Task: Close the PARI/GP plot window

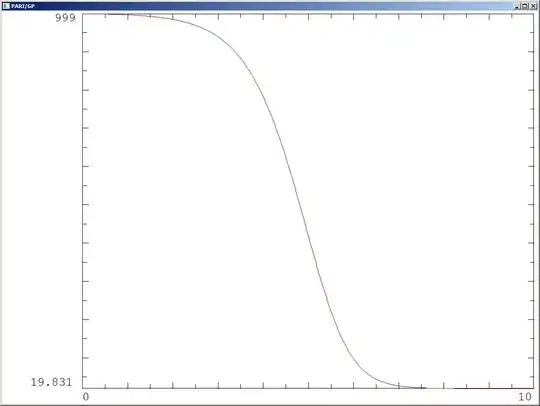Action: coord(533,6)
